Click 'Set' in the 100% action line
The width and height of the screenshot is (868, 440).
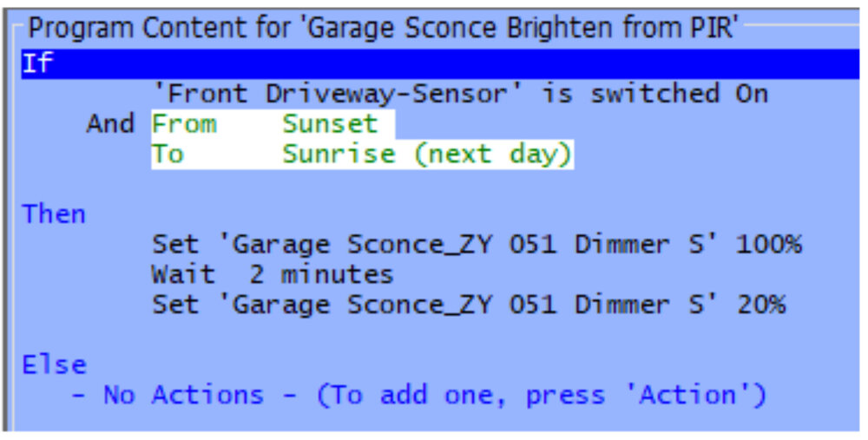coord(176,245)
